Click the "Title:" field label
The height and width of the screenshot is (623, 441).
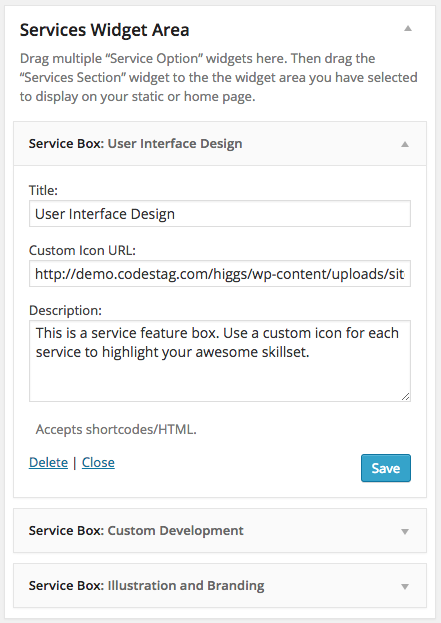tap(43, 190)
